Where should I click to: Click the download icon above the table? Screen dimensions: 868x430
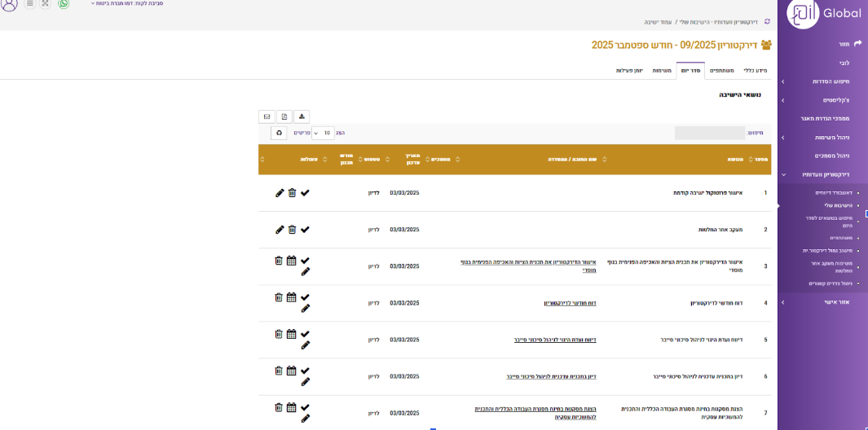pos(302,116)
